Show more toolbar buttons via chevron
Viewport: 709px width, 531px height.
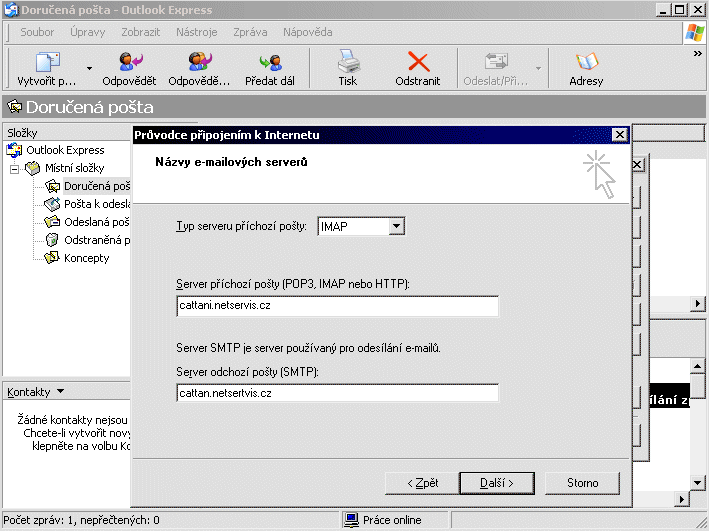pos(698,53)
